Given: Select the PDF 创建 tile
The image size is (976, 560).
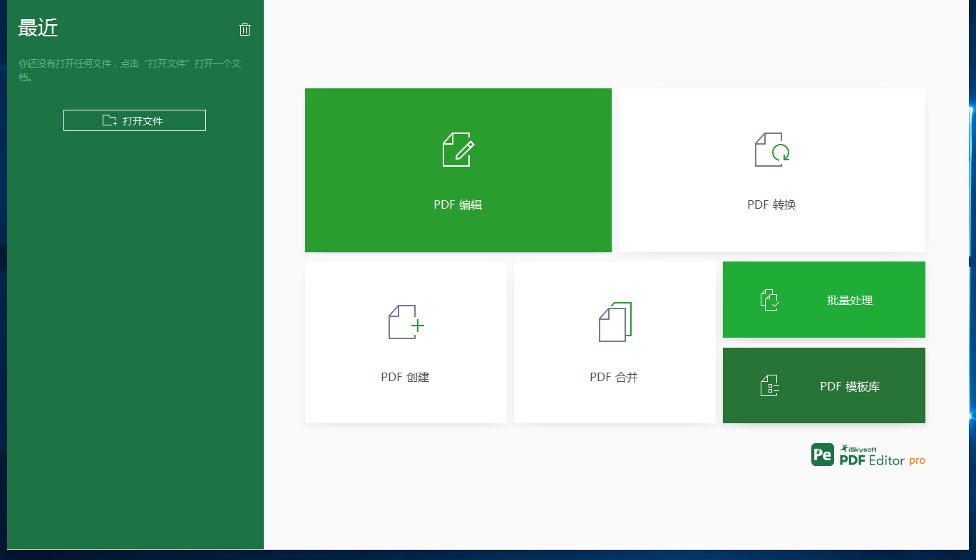Looking at the screenshot, I should (x=405, y=377).
